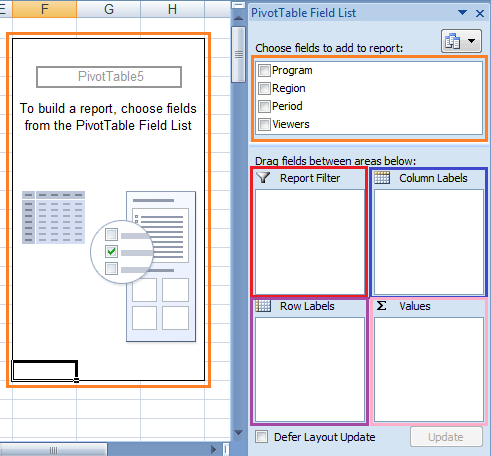The image size is (491, 456).
Task: Click the Column Labels grid icon
Action: (x=382, y=178)
